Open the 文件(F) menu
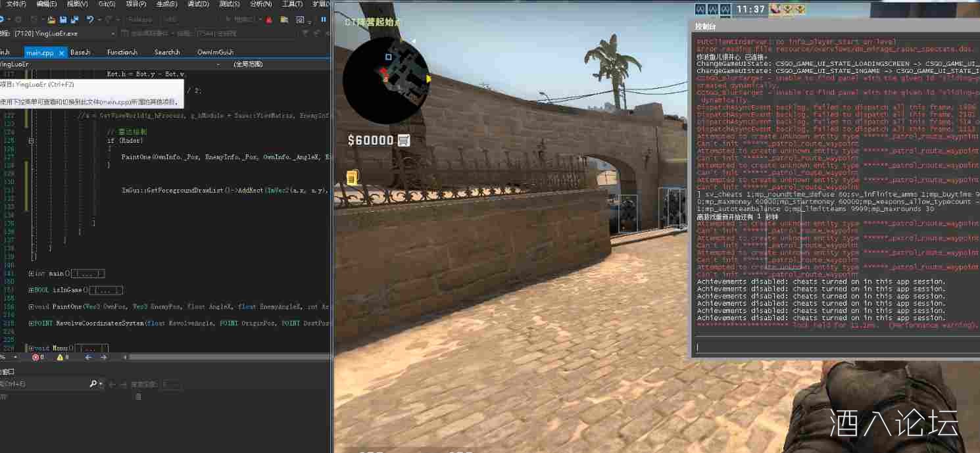The image size is (980, 453). 16,4
